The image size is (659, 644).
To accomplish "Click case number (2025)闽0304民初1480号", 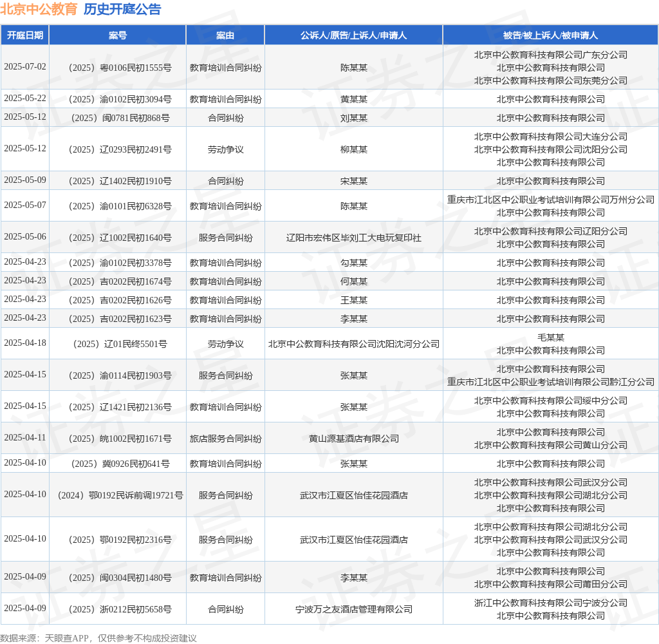I will [120, 578].
